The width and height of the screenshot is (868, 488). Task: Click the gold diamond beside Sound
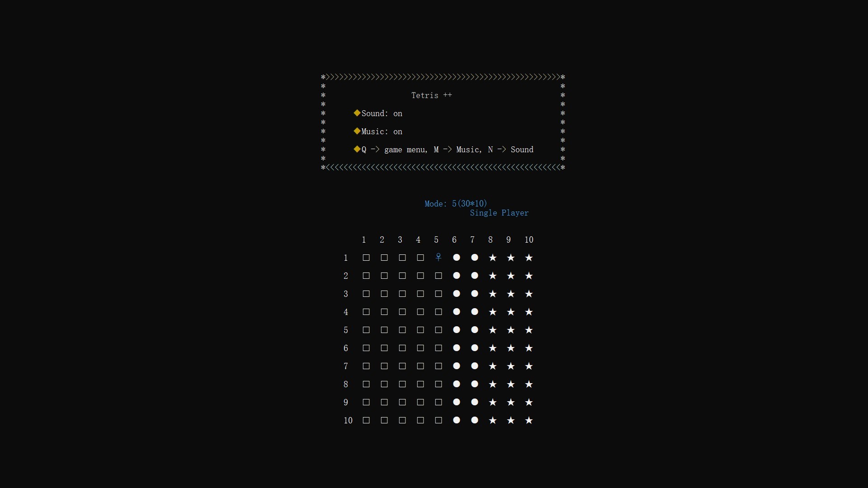coord(357,113)
